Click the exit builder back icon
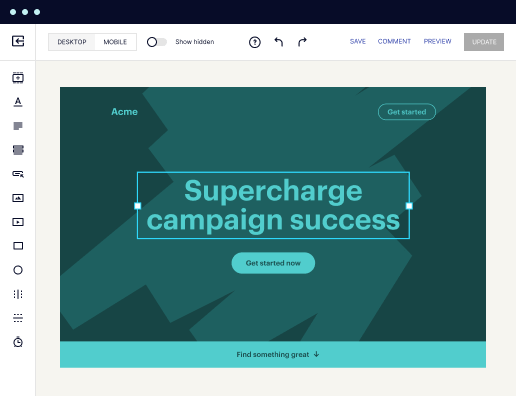516x396 pixels. point(18,41)
